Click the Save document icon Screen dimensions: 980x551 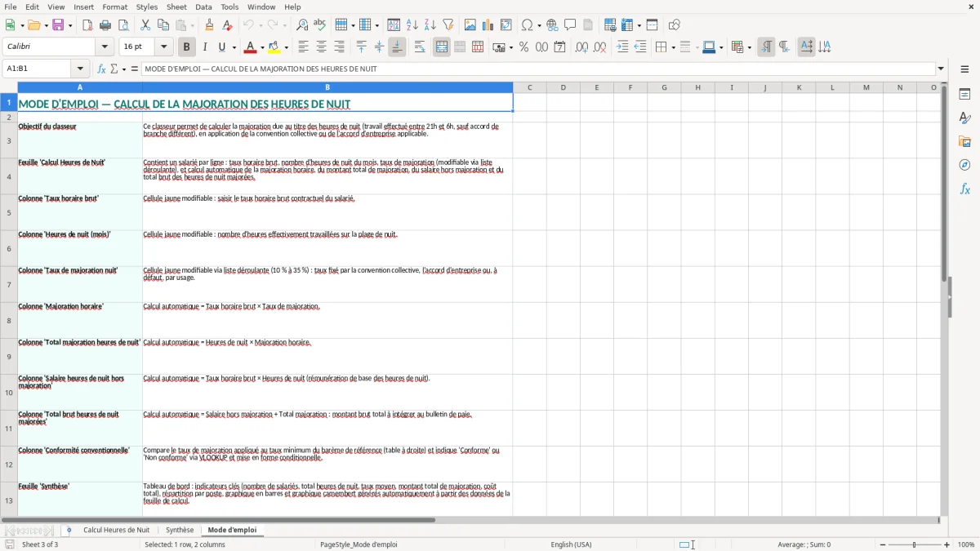click(58, 25)
